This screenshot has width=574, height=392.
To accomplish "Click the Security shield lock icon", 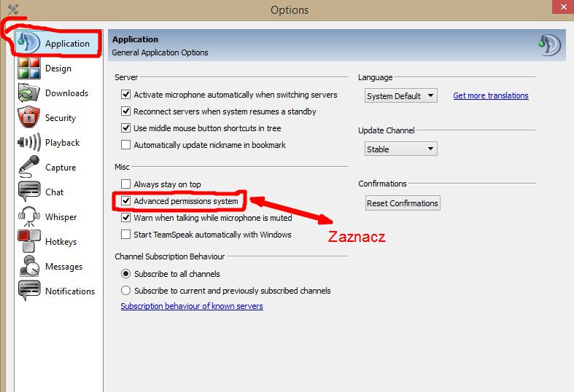I will 29,117.
